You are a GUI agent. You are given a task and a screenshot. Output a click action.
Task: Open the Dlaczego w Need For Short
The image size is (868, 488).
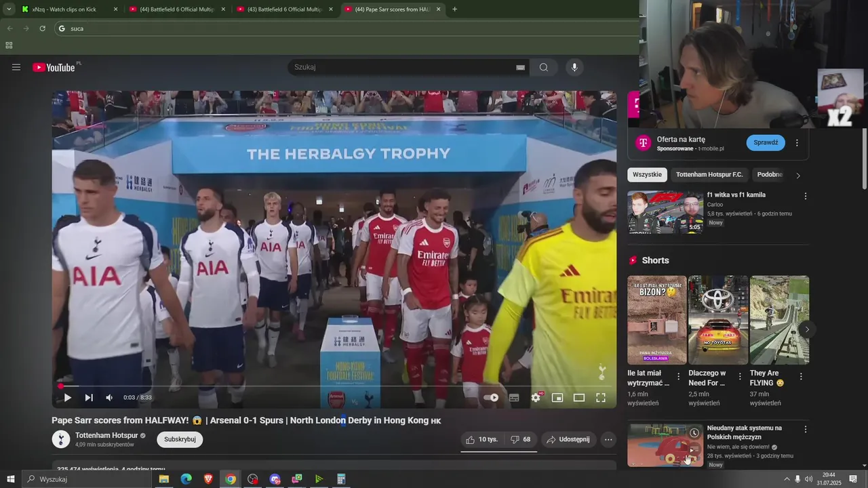pos(718,320)
